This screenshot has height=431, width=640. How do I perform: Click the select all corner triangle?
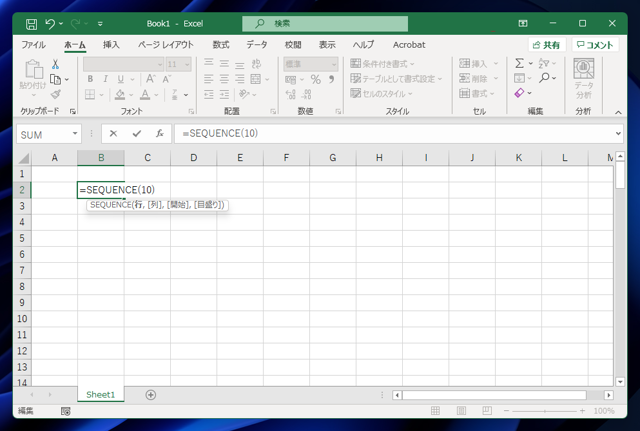(x=23, y=158)
